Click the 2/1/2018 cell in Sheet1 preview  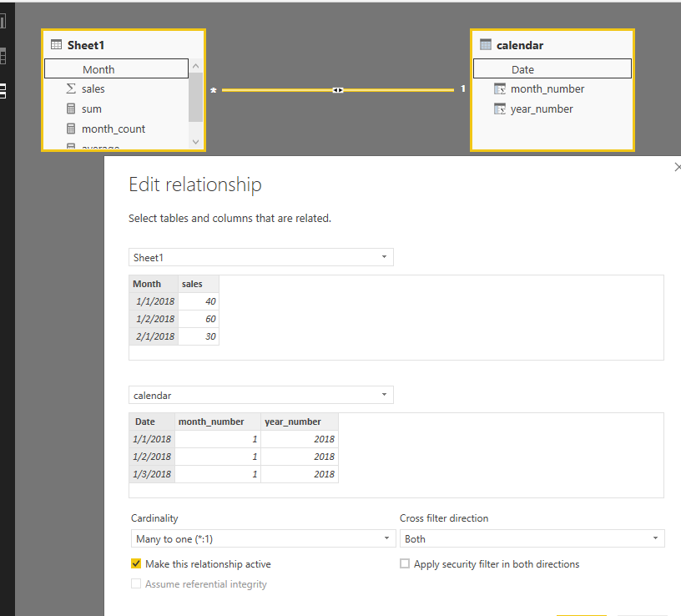(154, 336)
